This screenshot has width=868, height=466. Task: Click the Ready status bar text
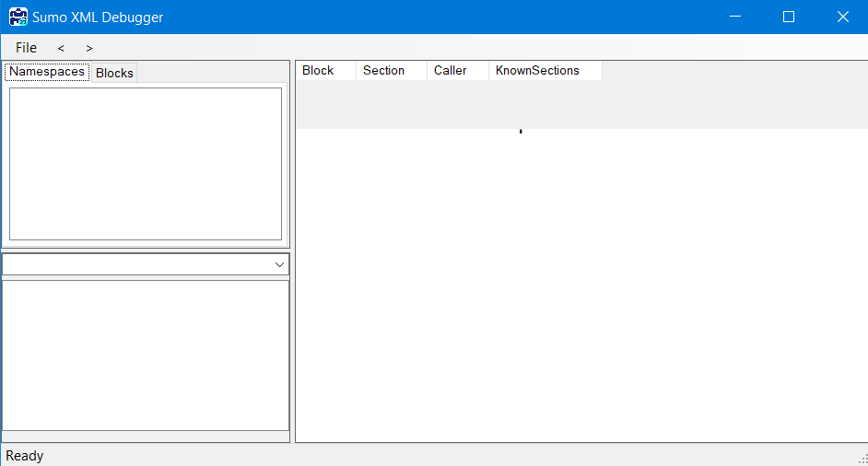click(25, 456)
